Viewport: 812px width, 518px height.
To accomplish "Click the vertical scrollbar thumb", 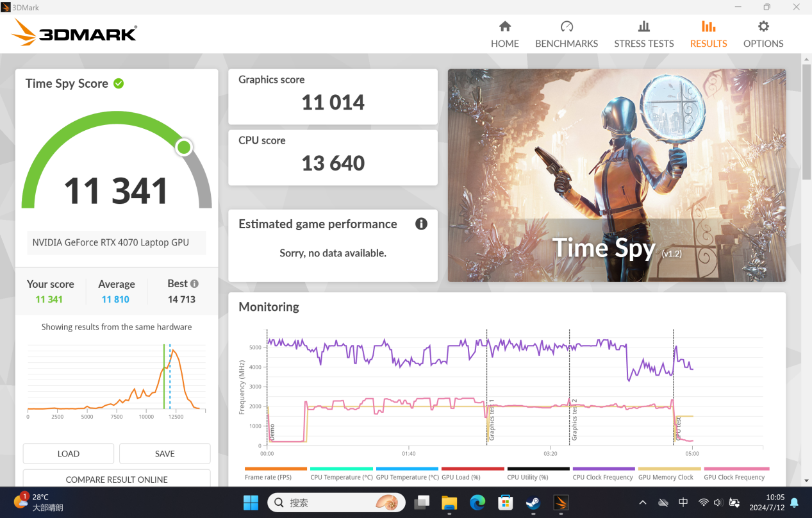I will click(x=806, y=122).
